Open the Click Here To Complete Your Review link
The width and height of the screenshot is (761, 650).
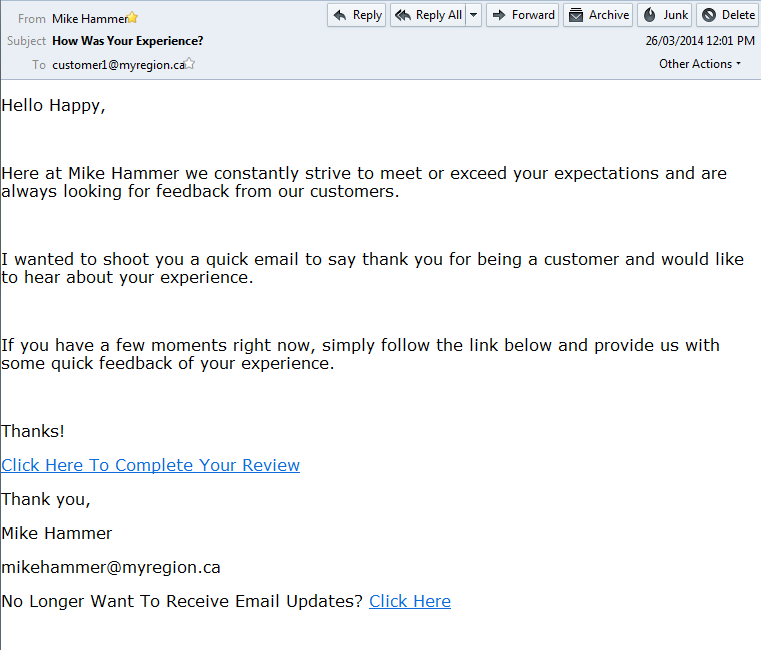(x=151, y=465)
